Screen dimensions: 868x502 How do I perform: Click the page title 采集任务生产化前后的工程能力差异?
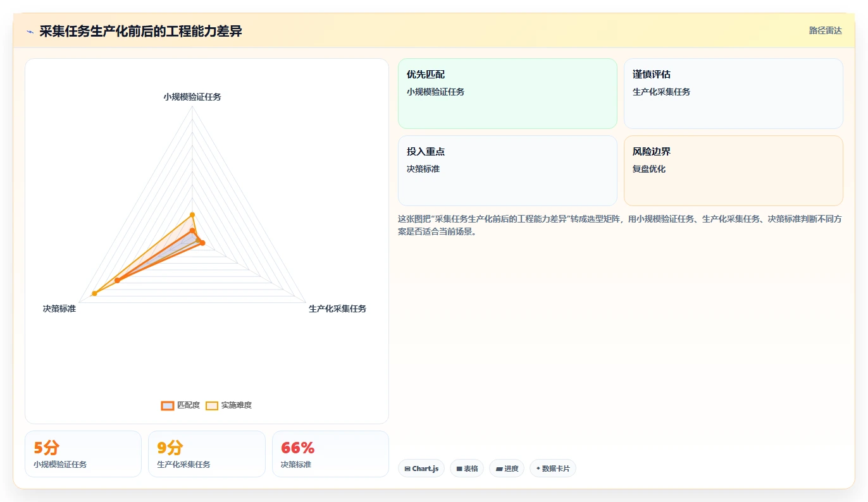(x=140, y=31)
